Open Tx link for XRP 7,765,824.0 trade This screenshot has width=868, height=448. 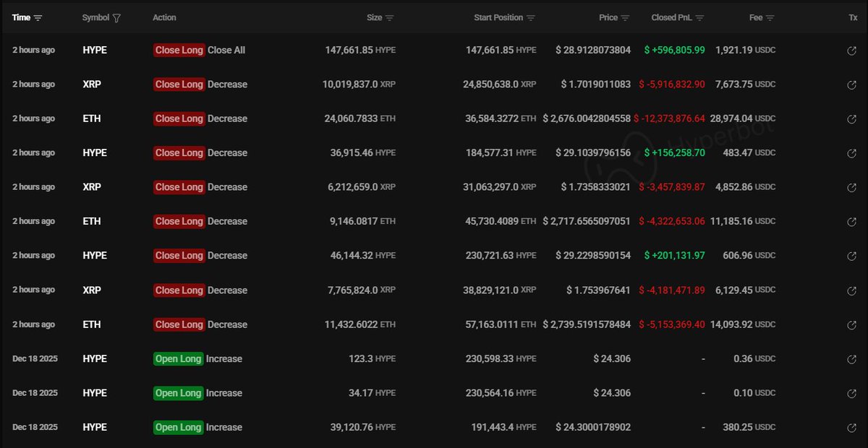tap(851, 290)
